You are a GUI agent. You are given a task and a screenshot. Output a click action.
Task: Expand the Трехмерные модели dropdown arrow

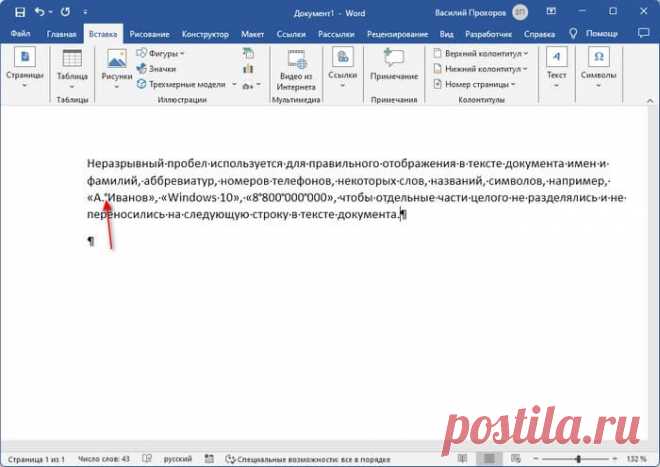pos(234,84)
